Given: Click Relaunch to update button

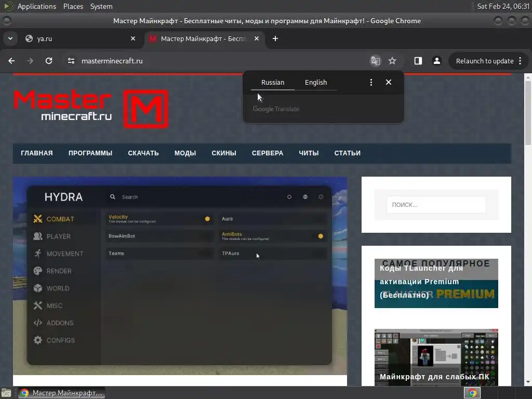Looking at the screenshot, I should [485, 61].
